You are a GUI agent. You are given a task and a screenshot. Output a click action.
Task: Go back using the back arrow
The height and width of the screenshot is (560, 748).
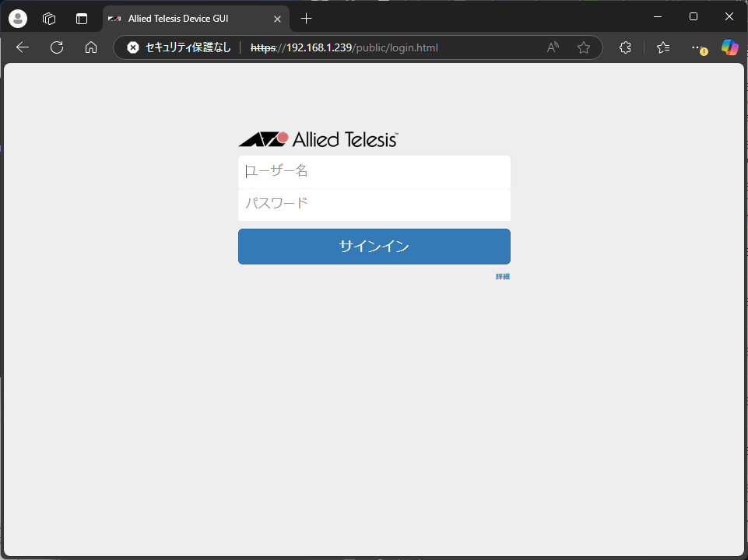pos(23,47)
